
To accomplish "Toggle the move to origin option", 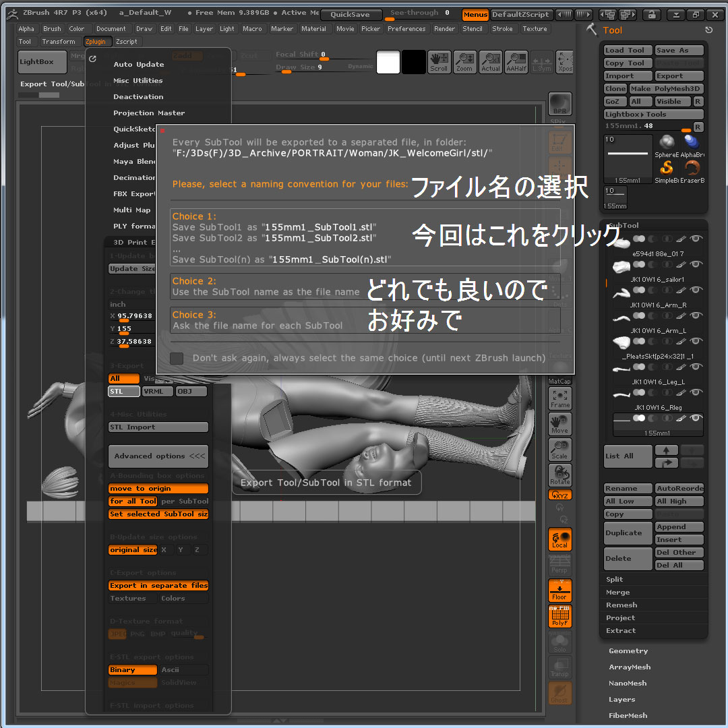I will click(158, 489).
